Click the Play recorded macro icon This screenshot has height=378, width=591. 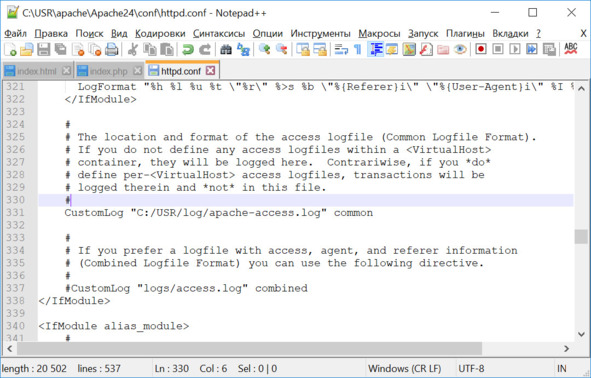515,49
